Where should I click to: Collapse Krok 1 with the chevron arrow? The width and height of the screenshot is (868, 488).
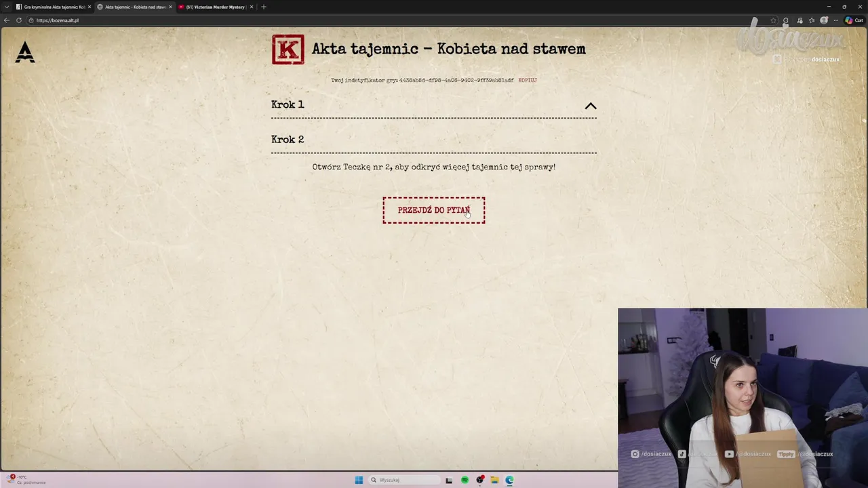[x=591, y=106]
